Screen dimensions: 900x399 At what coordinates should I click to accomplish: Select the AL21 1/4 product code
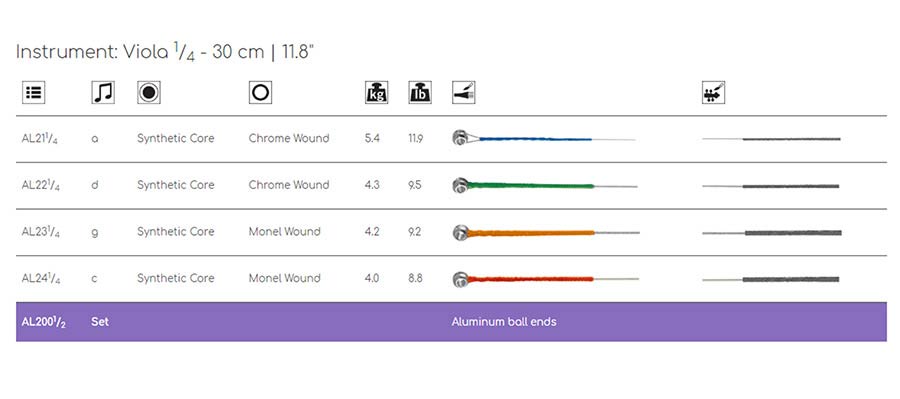point(41,139)
